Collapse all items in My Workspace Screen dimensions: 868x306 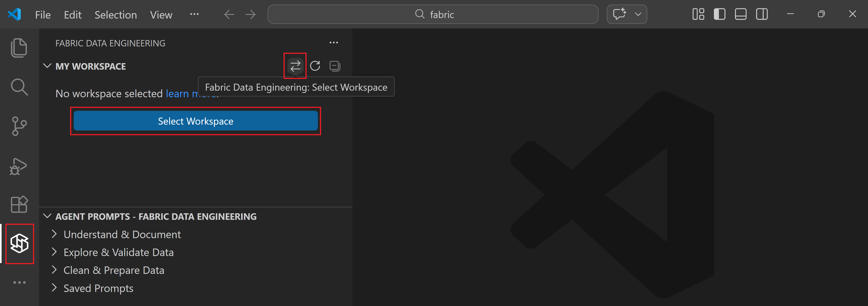pyautogui.click(x=335, y=66)
